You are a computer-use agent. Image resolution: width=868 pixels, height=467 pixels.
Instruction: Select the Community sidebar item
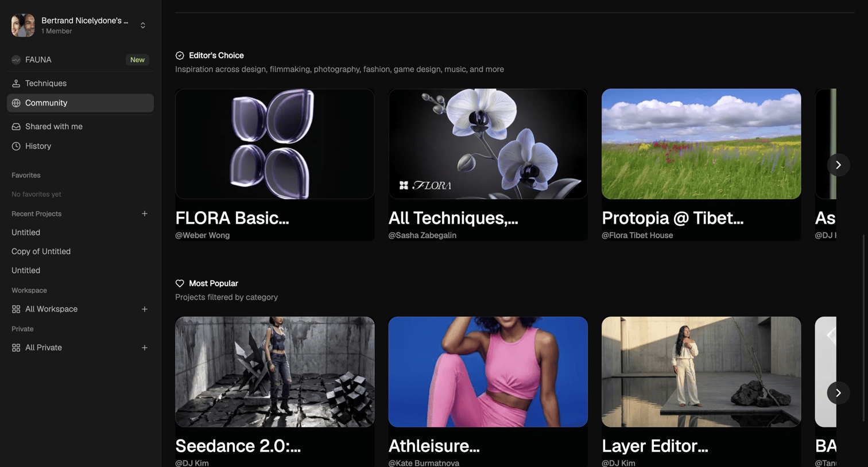click(80, 103)
